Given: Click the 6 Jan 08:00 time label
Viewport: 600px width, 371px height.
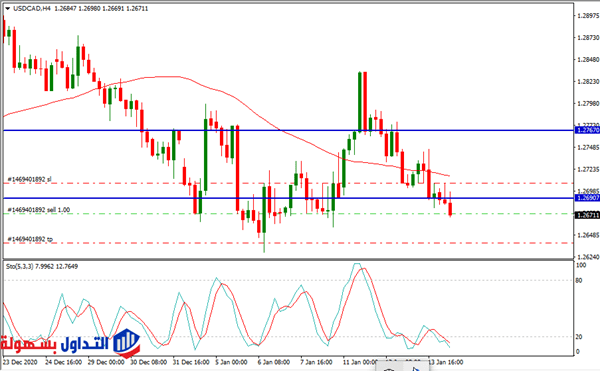Looking at the screenshot, I should click(x=274, y=362).
